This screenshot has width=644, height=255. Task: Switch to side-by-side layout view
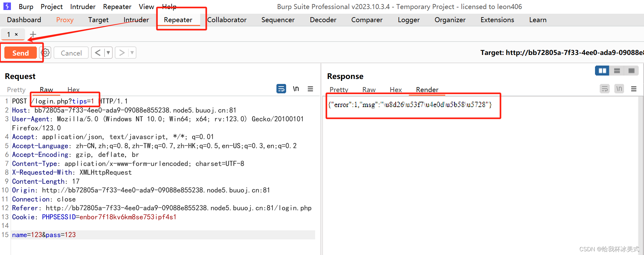pos(602,71)
